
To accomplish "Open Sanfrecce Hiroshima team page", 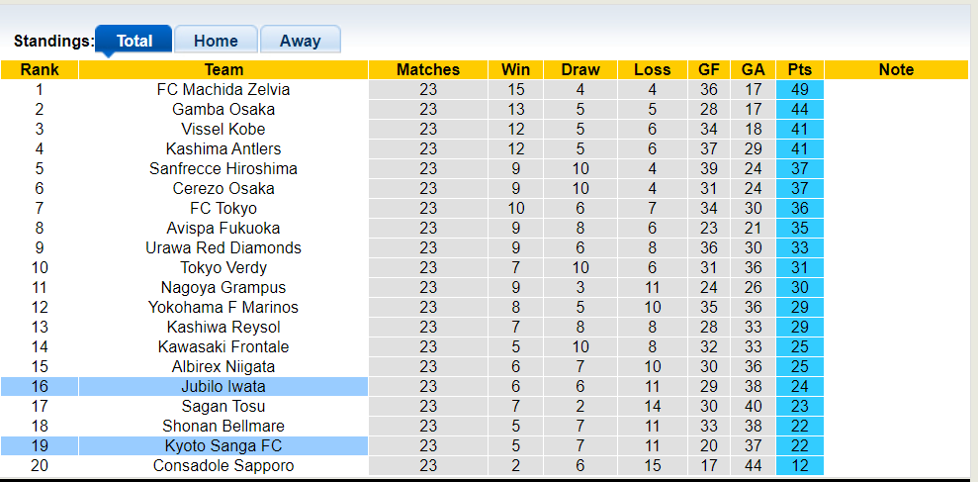I will coord(223,168).
